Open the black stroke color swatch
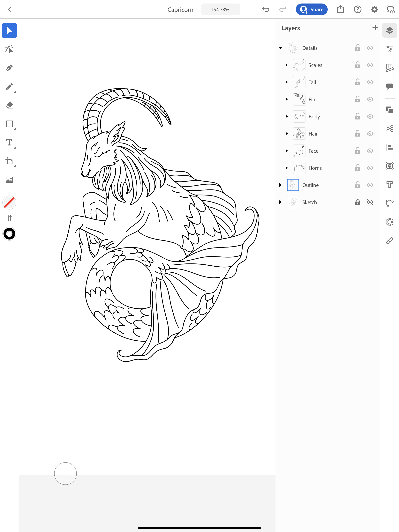Screen dimensions: 399x532 [9, 233]
